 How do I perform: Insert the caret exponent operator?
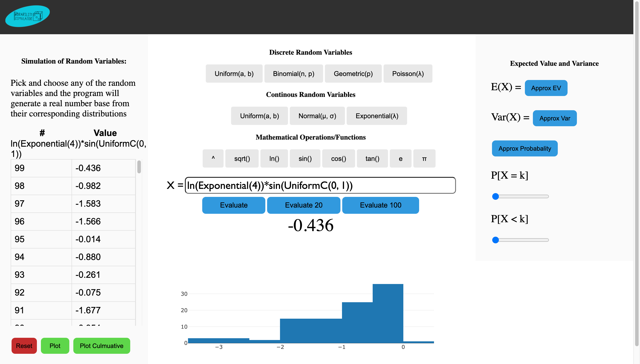pos(213,158)
